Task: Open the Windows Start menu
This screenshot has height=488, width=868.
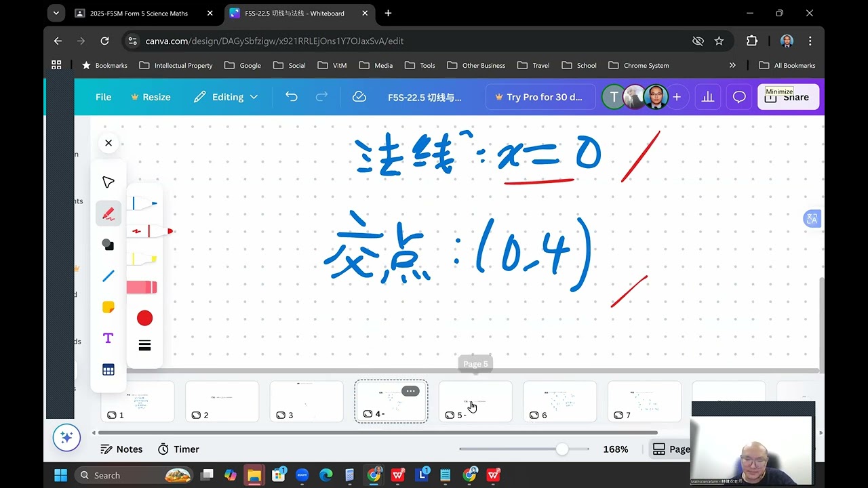Action: [60, 475]
